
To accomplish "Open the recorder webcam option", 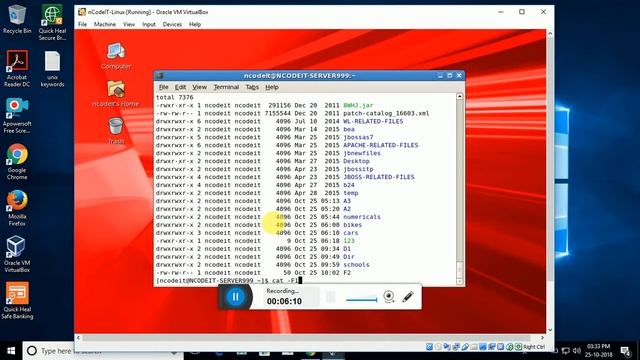I will (x=389, y=297).
